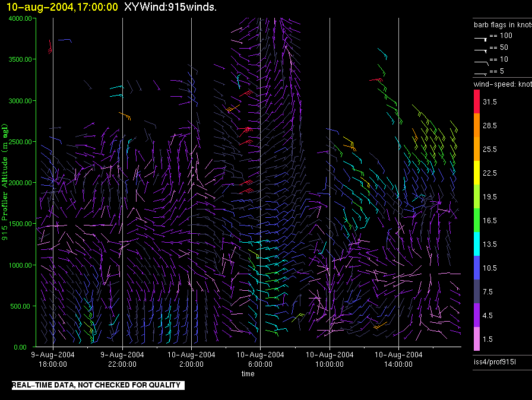The height and width of the screenshot is (400, 532).
Task: Click the 50-knot barb flag legend symbol
Action: coord(480,51)
